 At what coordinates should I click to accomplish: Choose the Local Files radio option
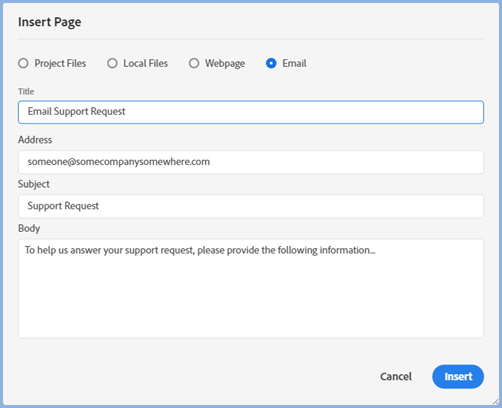click(112, 63)
